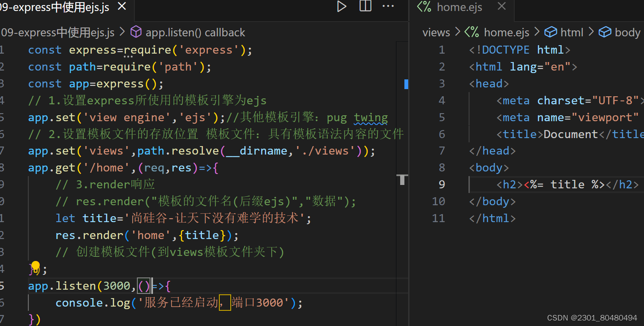Click the meta name="viewport" line
This screenshot has width=644, height=326.
568,117
